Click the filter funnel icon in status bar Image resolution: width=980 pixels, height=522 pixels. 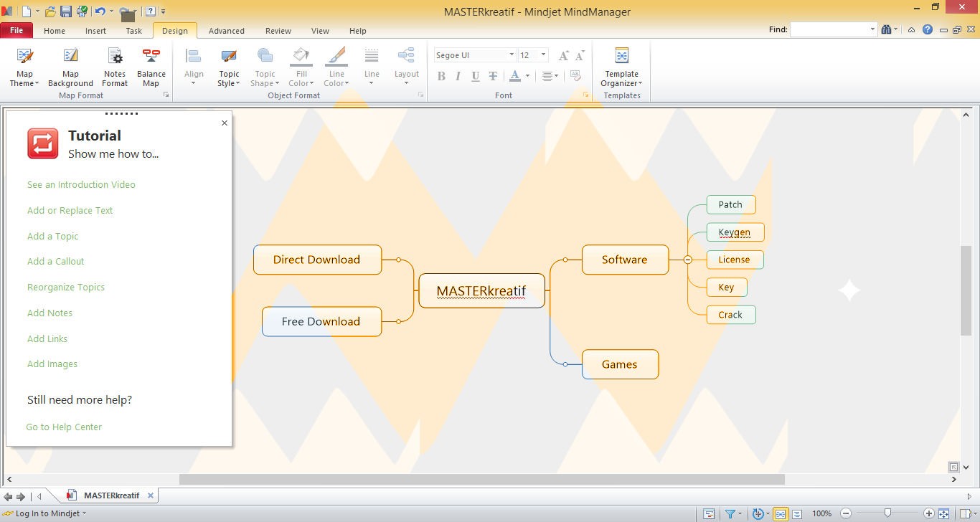[x=730, y=514]
